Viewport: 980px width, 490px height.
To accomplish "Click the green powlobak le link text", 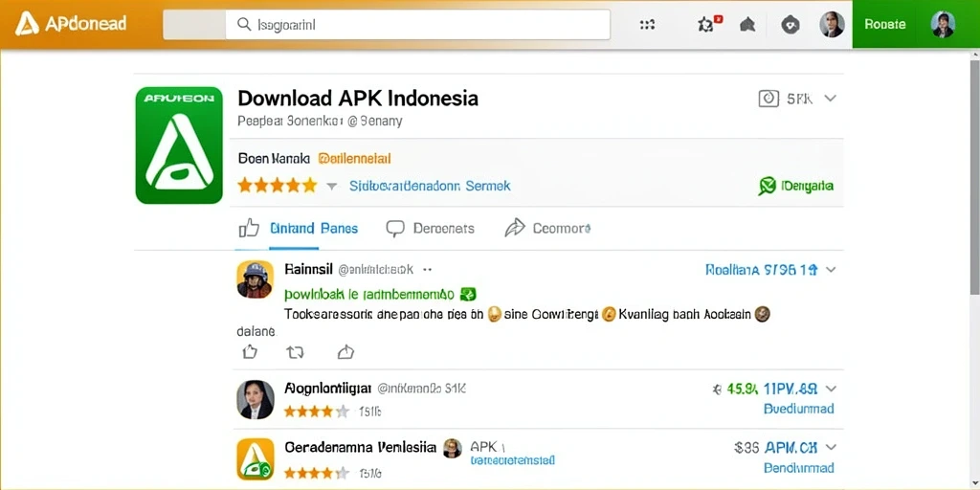I will click(x=369, y=294).
